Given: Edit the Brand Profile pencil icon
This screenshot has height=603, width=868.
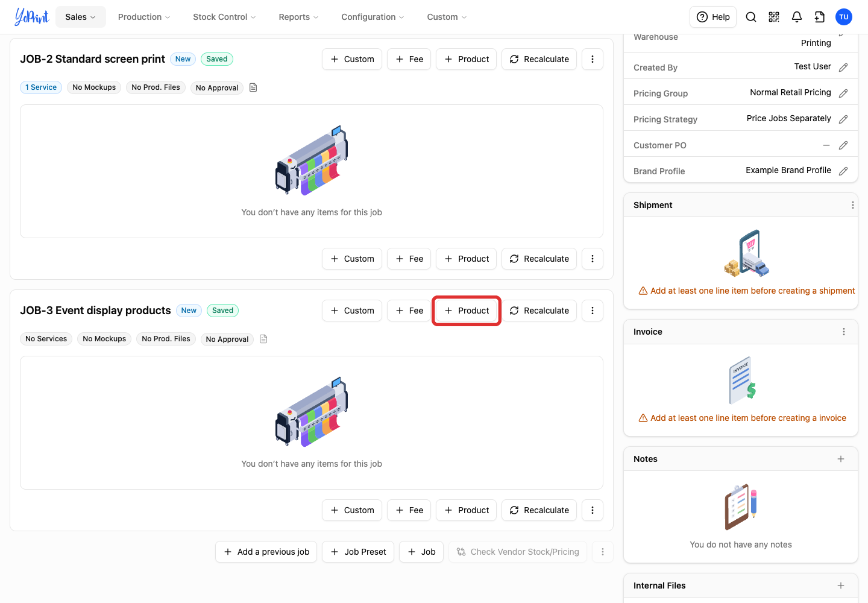Looking at the screenshot, I should 843,171.
